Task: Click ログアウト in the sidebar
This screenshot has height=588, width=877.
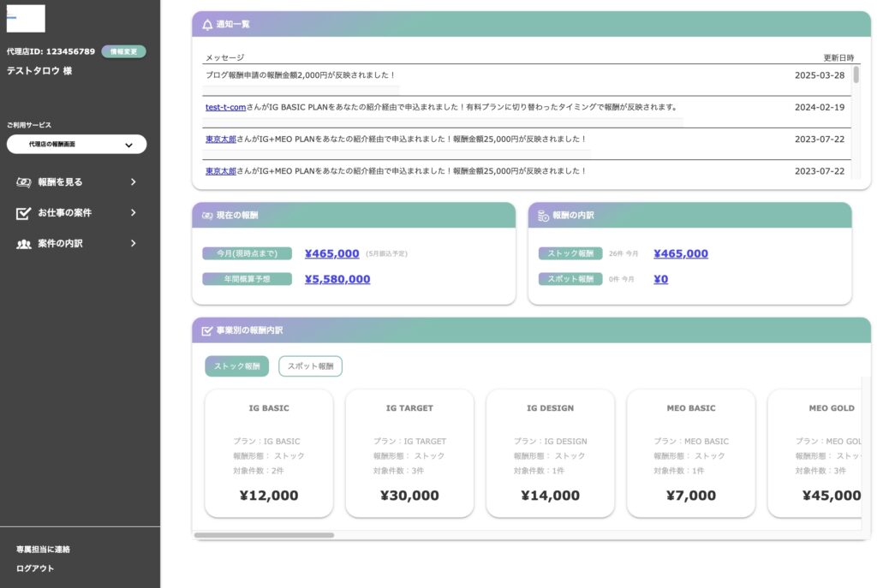Action: coord(35,568)
